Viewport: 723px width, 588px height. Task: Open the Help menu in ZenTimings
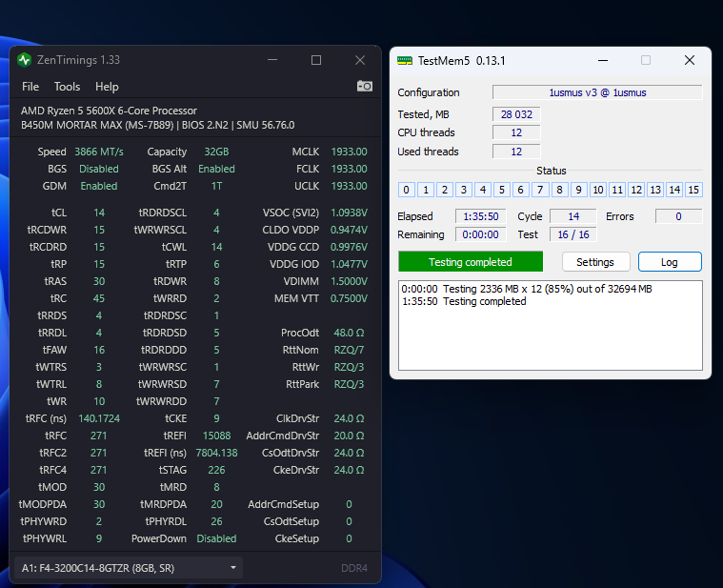pyautogui.click(x=107, y=87)
